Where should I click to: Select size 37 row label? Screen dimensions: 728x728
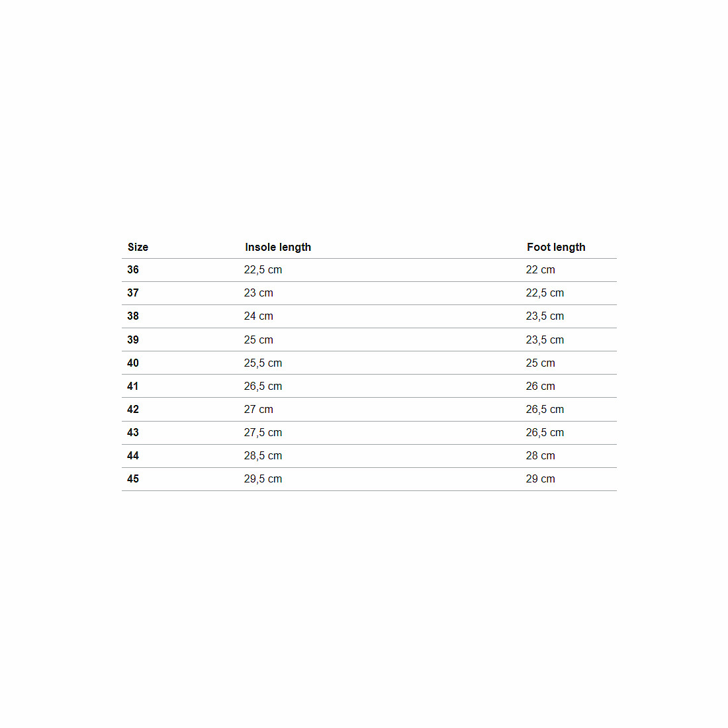point(133,293)
